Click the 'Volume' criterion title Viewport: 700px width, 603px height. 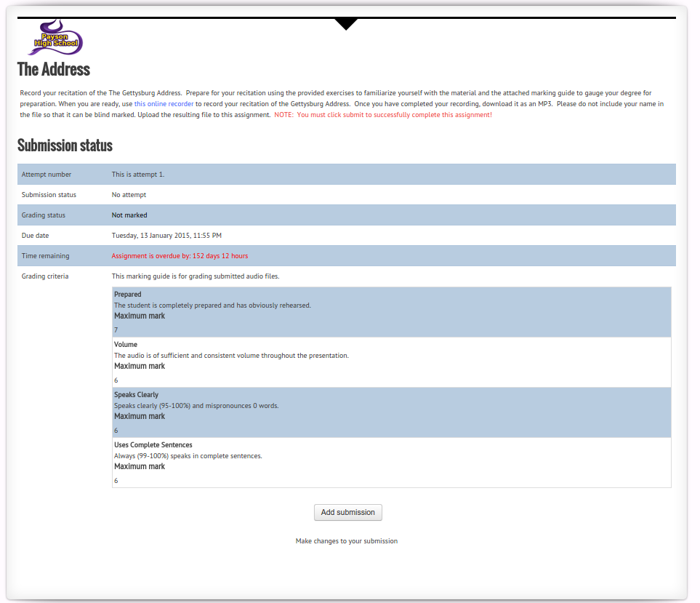point(126,344)
